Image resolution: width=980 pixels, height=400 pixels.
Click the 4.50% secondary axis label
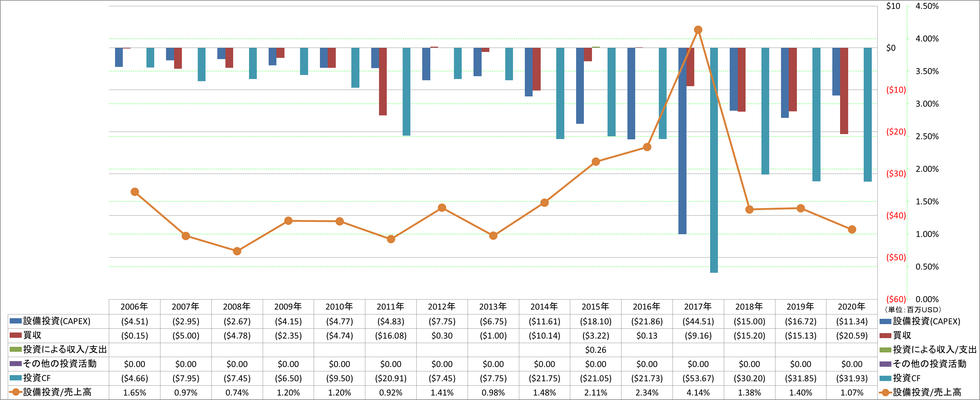927,6
